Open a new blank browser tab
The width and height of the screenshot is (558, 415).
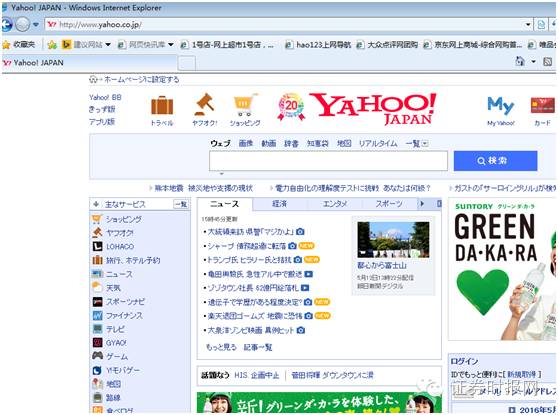[186, 63]
